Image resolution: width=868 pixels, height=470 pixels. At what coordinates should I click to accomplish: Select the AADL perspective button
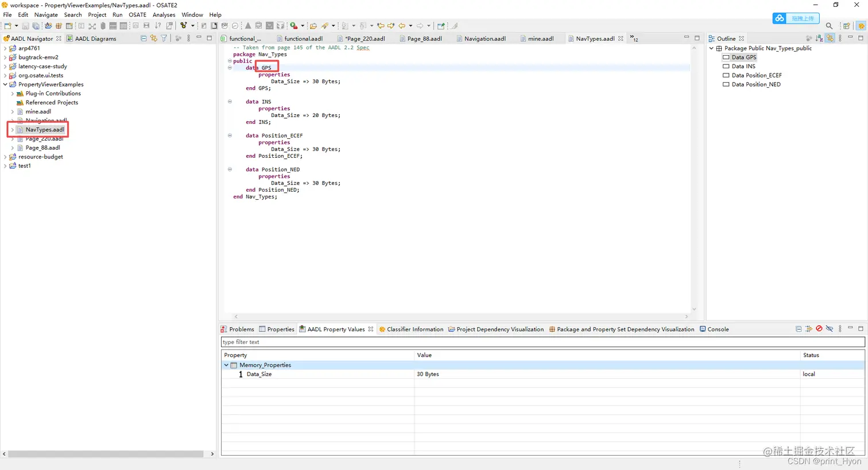click(x=861, y=26)
